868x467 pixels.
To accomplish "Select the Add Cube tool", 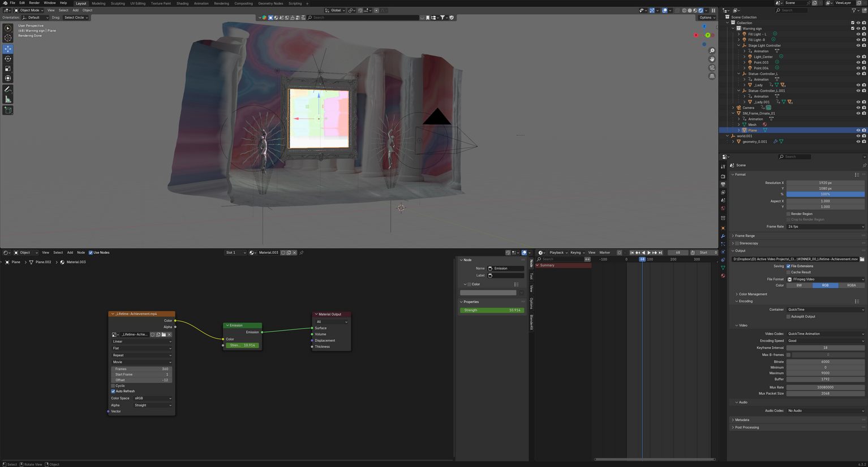I will (8, 110).
